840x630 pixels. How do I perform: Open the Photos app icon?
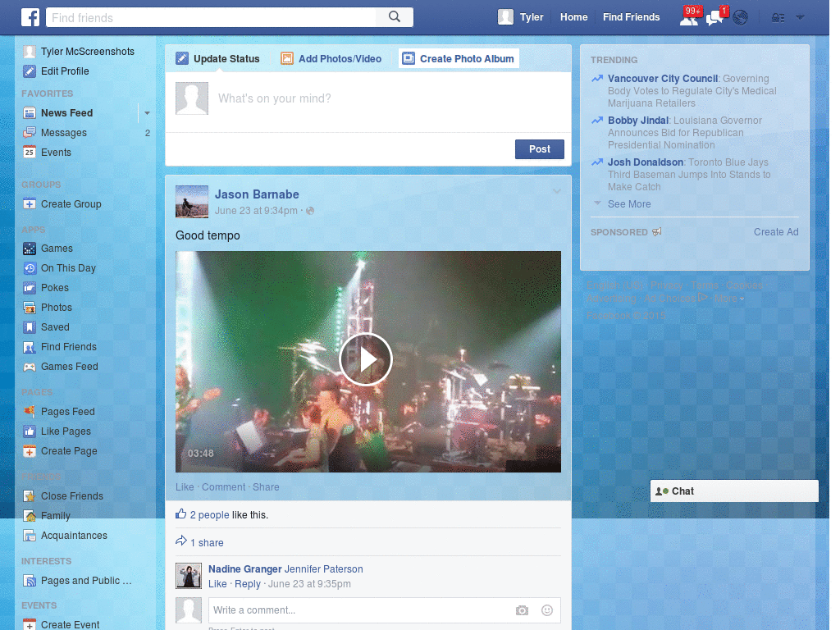click(30, 308)
